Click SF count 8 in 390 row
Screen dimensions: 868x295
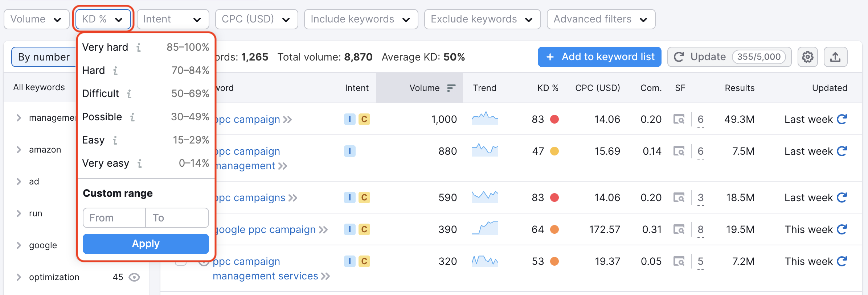tap(701, 229)
